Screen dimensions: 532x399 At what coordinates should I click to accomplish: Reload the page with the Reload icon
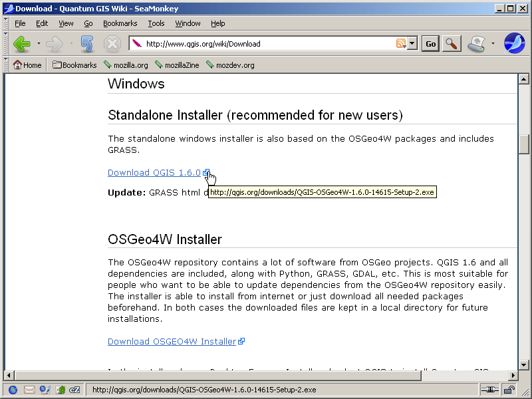click(87, 44)
